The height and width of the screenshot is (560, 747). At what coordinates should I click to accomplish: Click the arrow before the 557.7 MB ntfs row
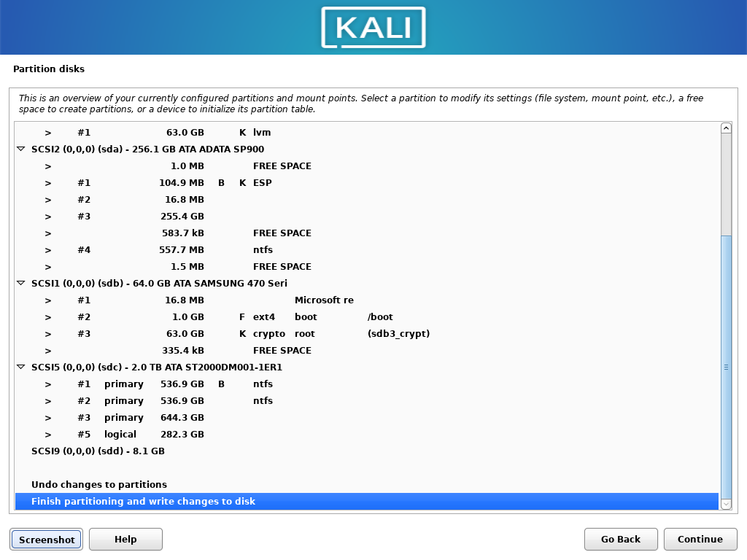click(x=48, y=250)
